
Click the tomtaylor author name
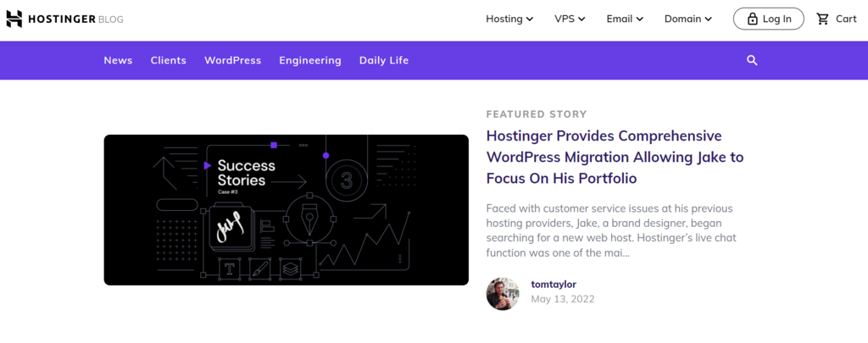click(553, 285)
